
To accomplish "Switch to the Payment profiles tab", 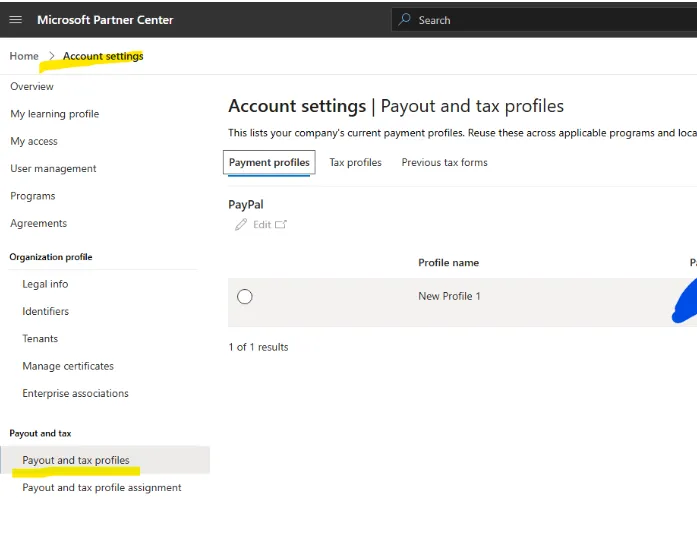I will coord(269,163).
